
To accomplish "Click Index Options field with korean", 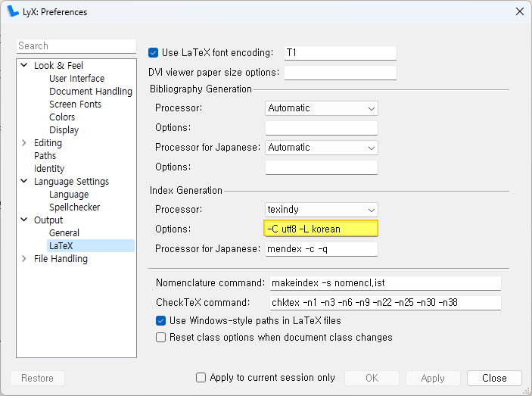I will pyautogui.click(x=321, y=229).
